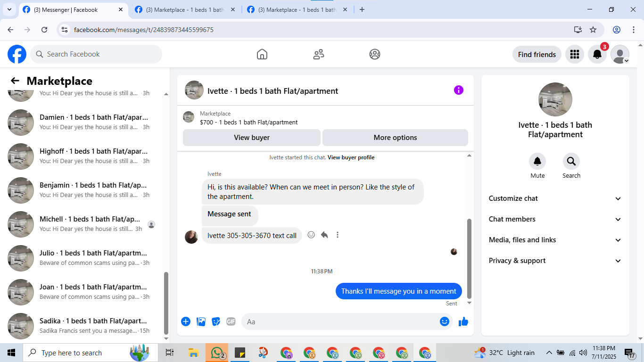Screen dimensions: 644x362
Task: Click the Search Facebook field
Action: tap(96, 54)
